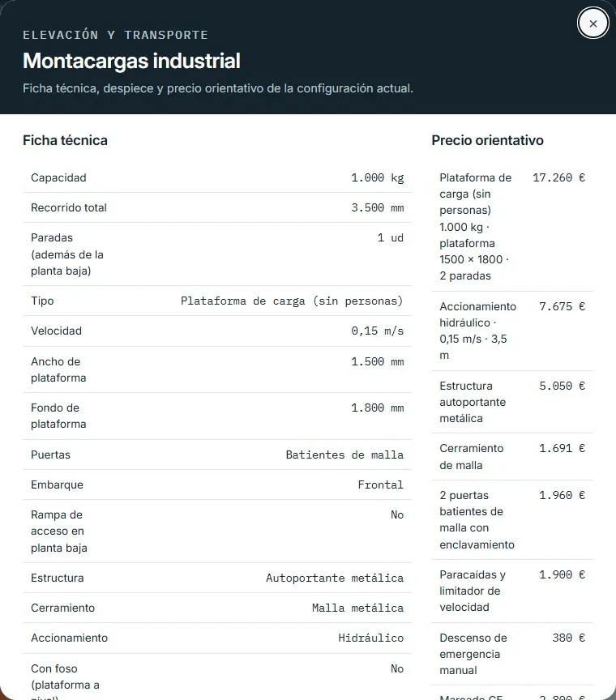The image size is (616, 700).
Task: Select the price '17.260 €'
Action: (558, 177)
